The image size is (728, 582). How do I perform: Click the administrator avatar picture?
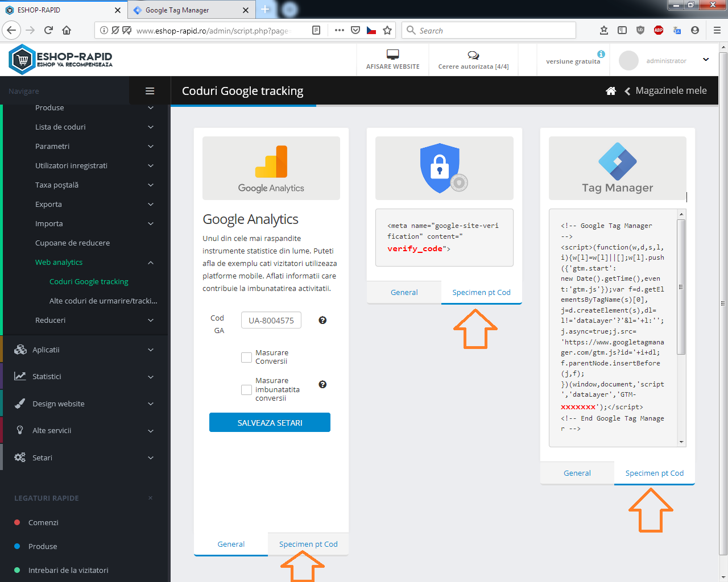coord(628,60)
